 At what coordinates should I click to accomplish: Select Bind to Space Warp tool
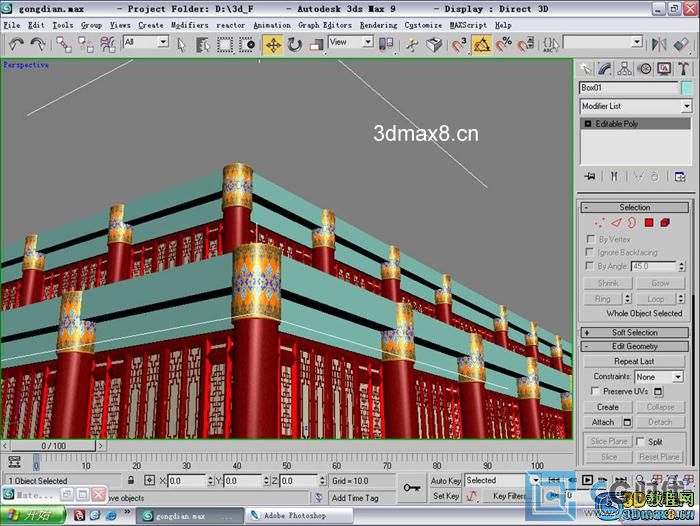click(108, 44)
